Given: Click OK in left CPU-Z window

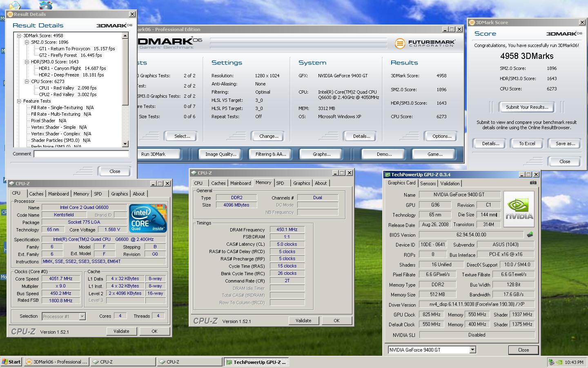Looking at the screenshot, I should [x=154, y=331].
